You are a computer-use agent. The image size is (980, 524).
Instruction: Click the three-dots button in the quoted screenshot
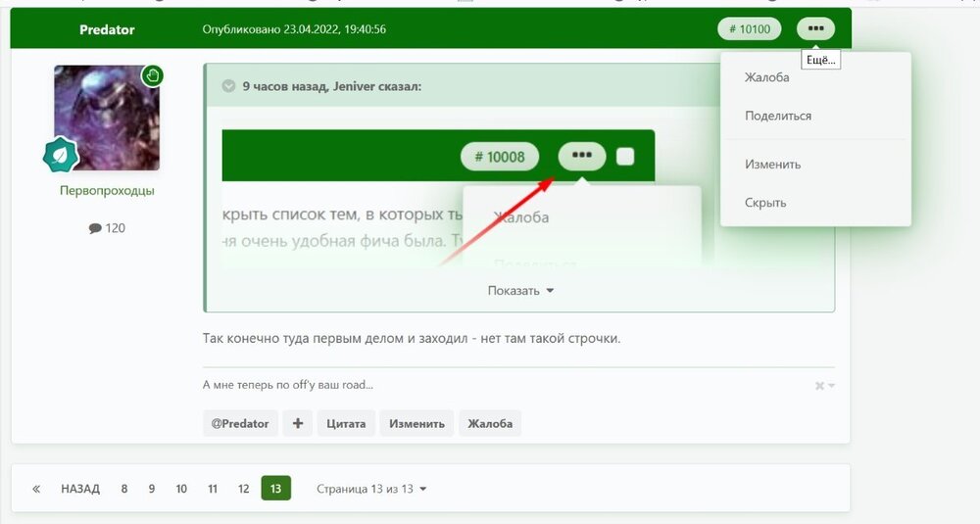coord(582,156)
